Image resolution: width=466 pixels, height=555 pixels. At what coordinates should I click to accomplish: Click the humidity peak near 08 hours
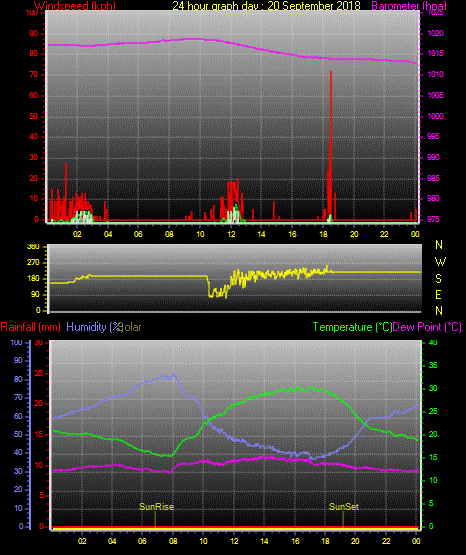pyautogui.click(x=173, y=374)
